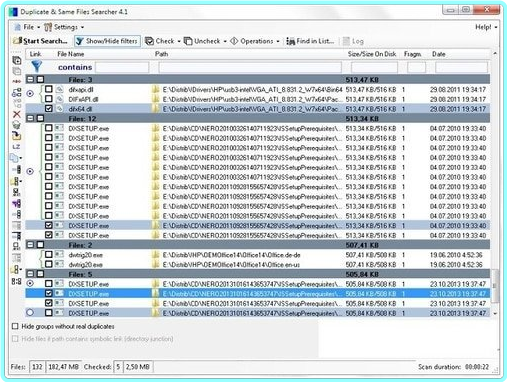
Task: Click the Date filter input field
Action: [x=461, y=67]
